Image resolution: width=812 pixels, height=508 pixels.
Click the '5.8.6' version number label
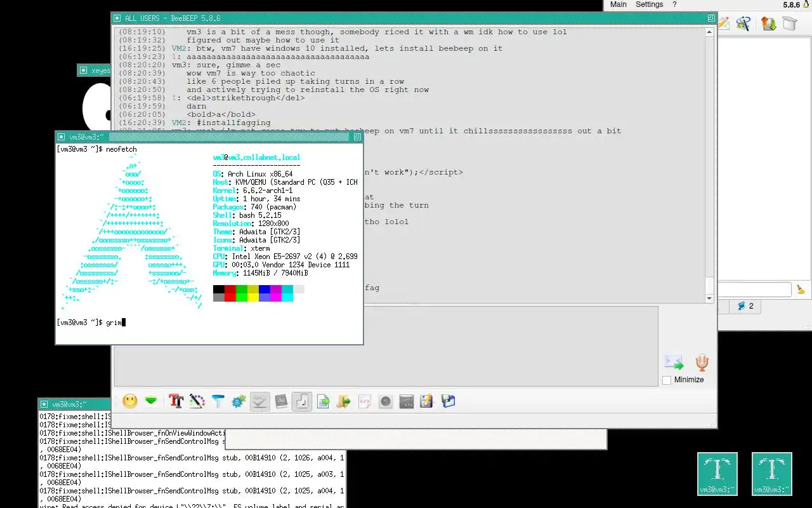(x=791, y=5)
